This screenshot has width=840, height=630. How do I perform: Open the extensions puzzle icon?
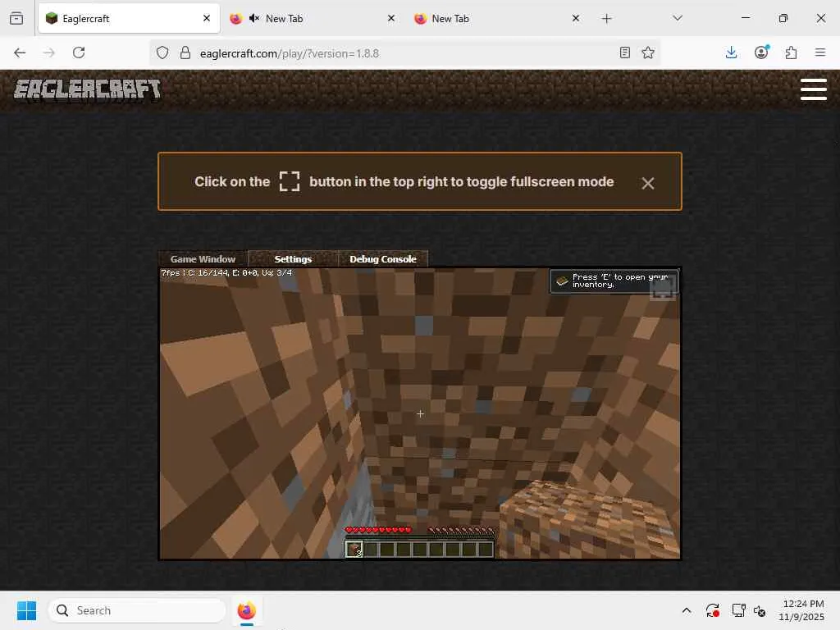(791, 52)
